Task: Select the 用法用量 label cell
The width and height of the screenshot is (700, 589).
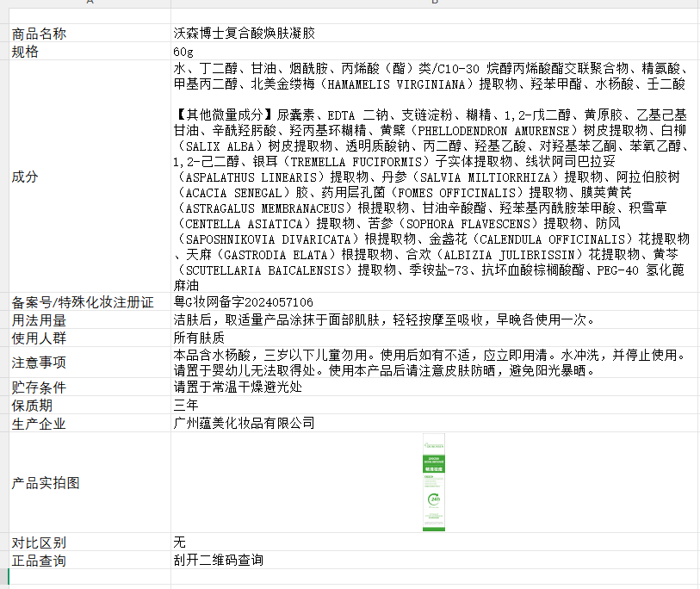Action: (x=90, y=319)
